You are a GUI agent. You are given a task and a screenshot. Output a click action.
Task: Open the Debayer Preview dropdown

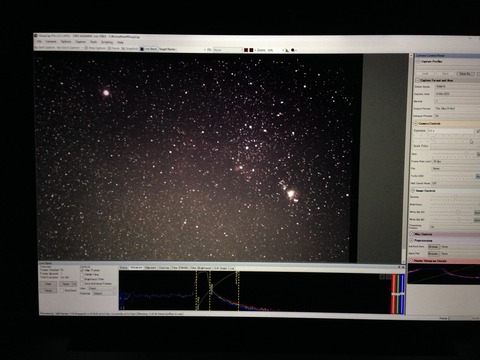(x=457, y=116)
